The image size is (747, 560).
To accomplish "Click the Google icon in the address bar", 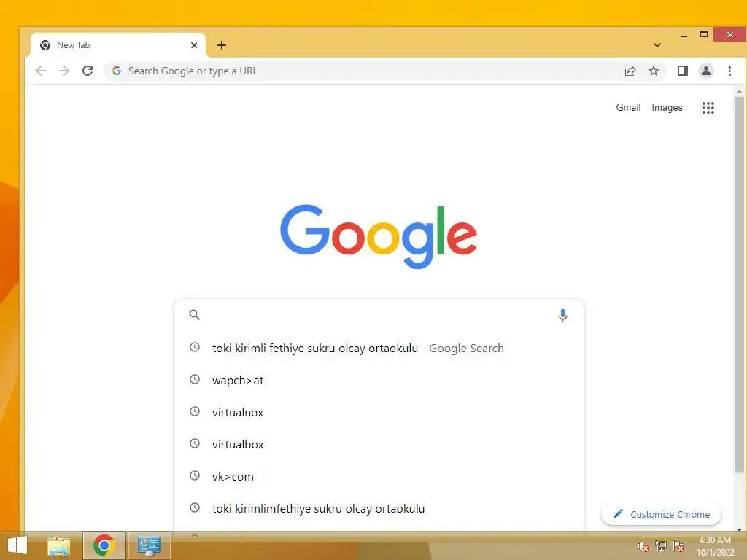I will [x=116, y=71].
